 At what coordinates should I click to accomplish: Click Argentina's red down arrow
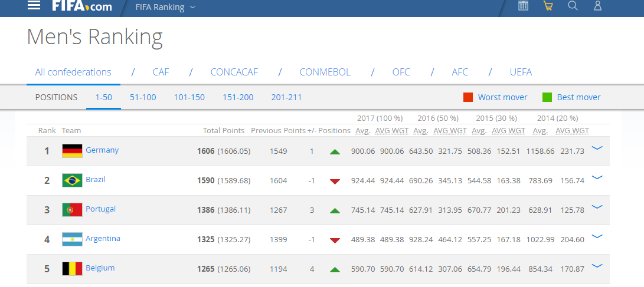point(335,240)
